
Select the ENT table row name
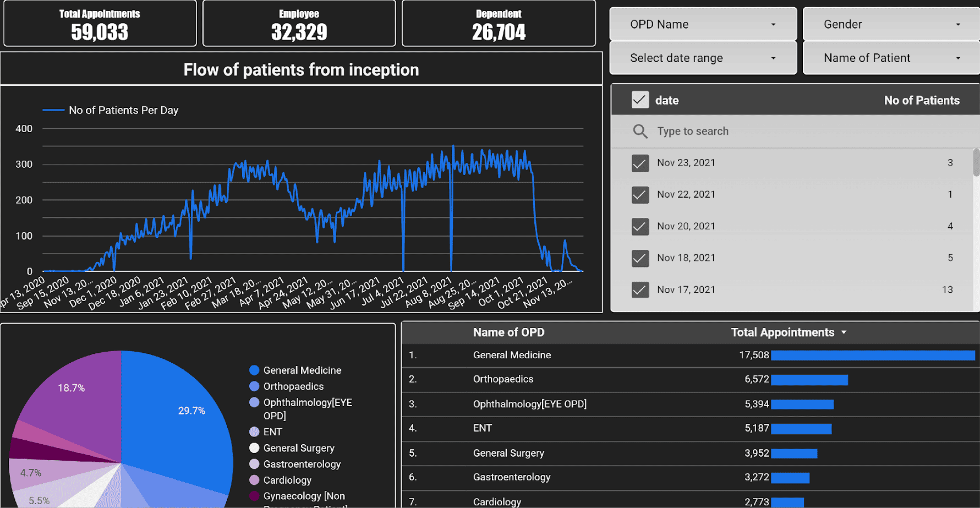[x=483, y=428]
